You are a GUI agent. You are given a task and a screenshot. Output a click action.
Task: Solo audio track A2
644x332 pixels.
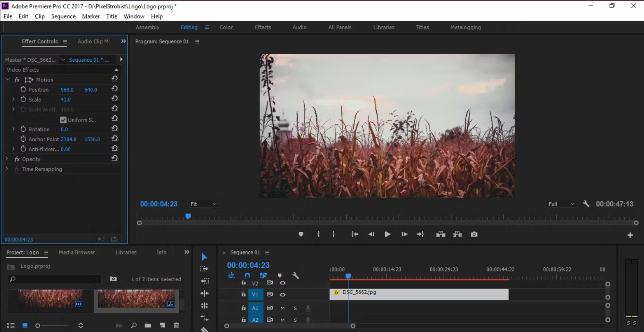295,320
